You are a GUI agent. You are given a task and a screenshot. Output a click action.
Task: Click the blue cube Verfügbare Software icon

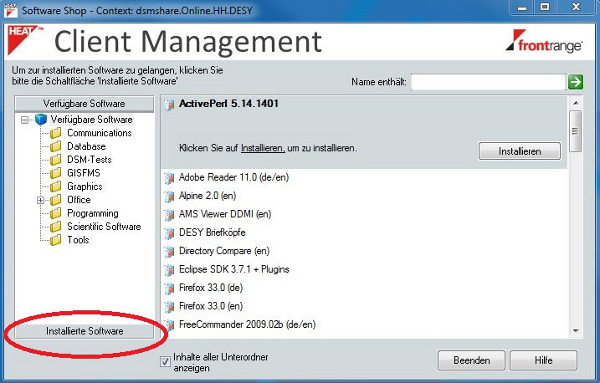[41, 120]
